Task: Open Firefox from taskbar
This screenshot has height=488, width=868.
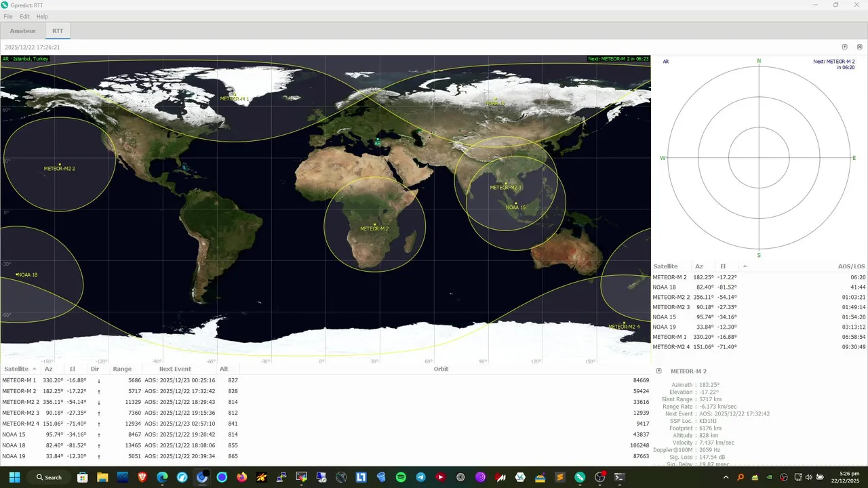Action: coord(242,477)
